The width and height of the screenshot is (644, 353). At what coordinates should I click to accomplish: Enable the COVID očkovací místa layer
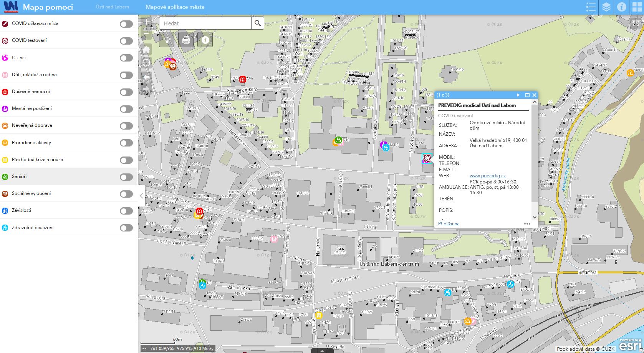point(126,24)
